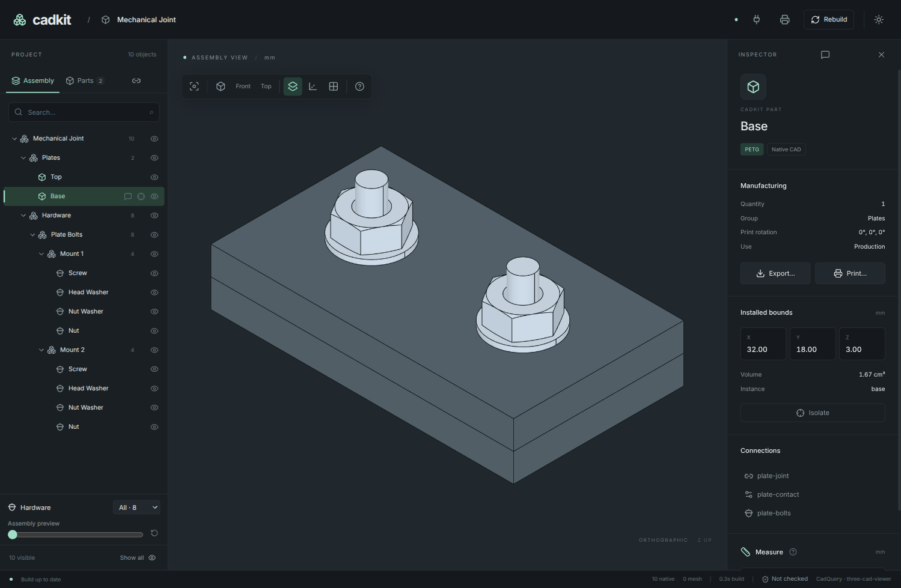Open the viewport help icon
901x588 pixels.
click(359, 86)
